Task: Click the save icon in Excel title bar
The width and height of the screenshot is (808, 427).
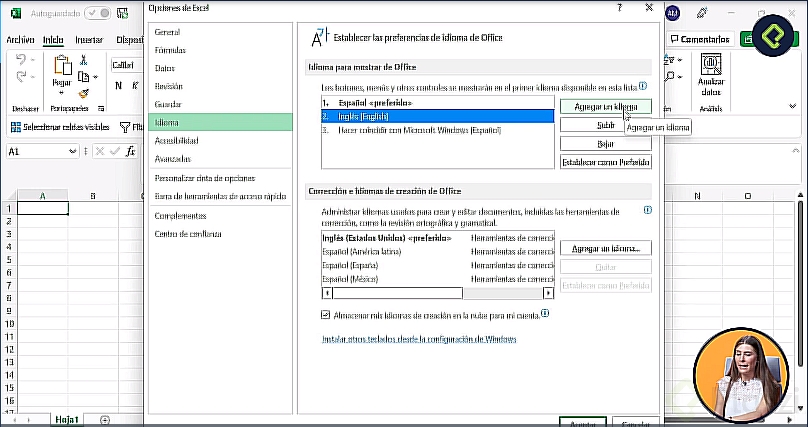Action: [x=122, y=13]
